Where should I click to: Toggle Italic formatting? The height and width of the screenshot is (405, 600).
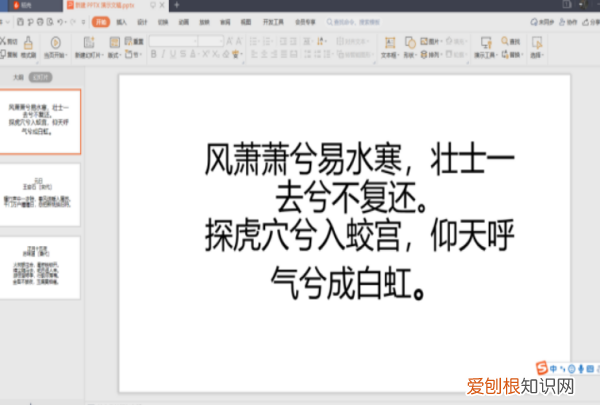[x=163, y=54]
